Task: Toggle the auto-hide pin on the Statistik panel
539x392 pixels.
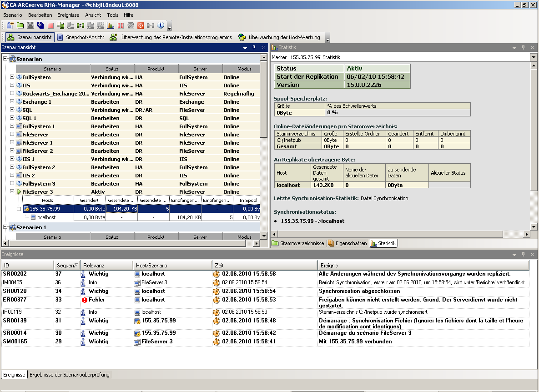Action: [x=524, y=47]
